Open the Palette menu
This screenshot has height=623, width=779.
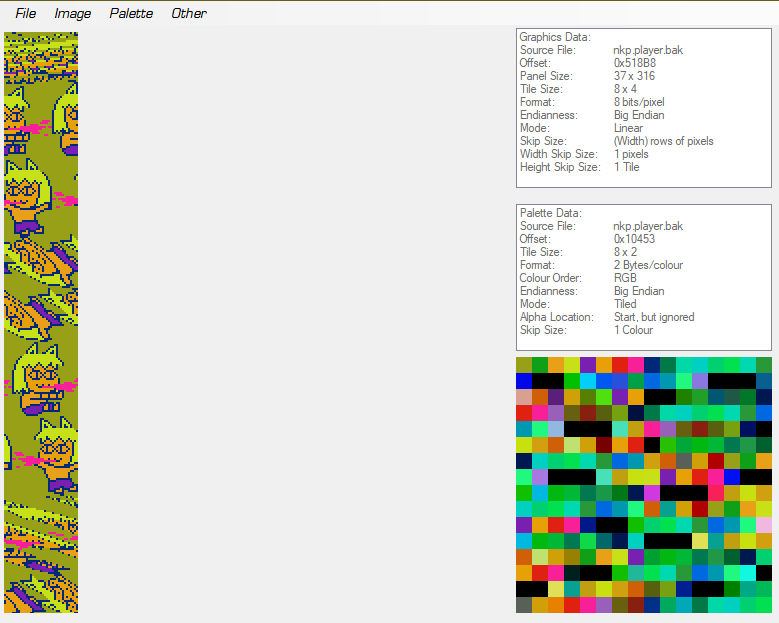click(131, 13)
